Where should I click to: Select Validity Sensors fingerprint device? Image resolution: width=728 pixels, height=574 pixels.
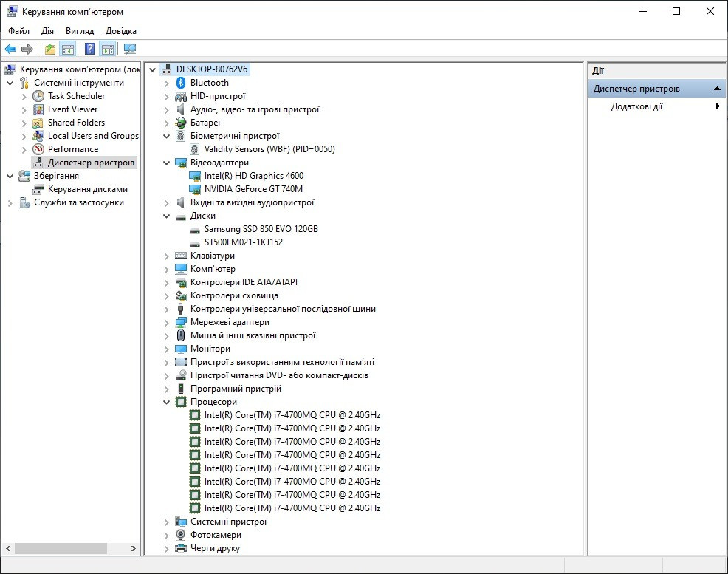(269, 149)
